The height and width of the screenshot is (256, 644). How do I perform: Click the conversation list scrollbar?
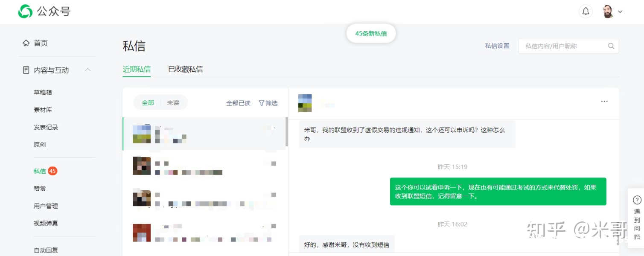click(x=286, y=132)
